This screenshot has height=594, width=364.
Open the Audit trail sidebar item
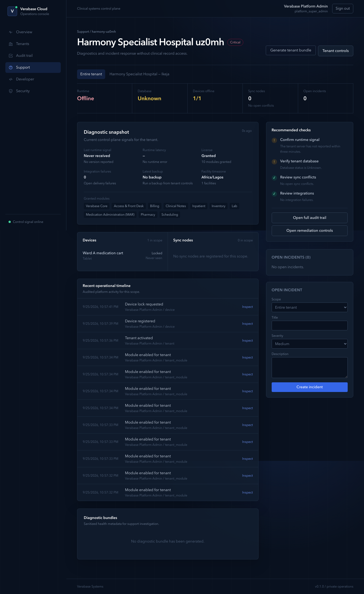(33, 56)
